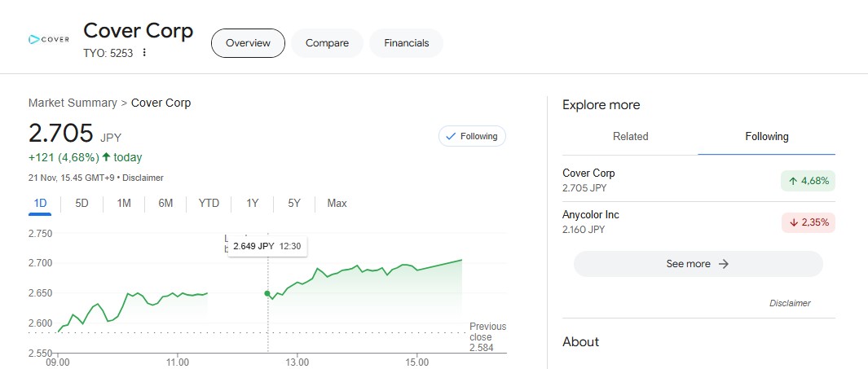868x369 pixels.
Task: Open the Related tab in Explore more
Action: point(630,137)
